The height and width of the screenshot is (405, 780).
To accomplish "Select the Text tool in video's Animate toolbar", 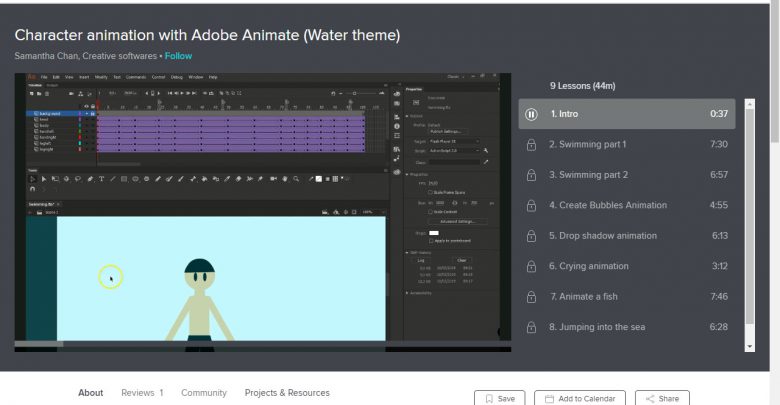I will tap(101, 179).
